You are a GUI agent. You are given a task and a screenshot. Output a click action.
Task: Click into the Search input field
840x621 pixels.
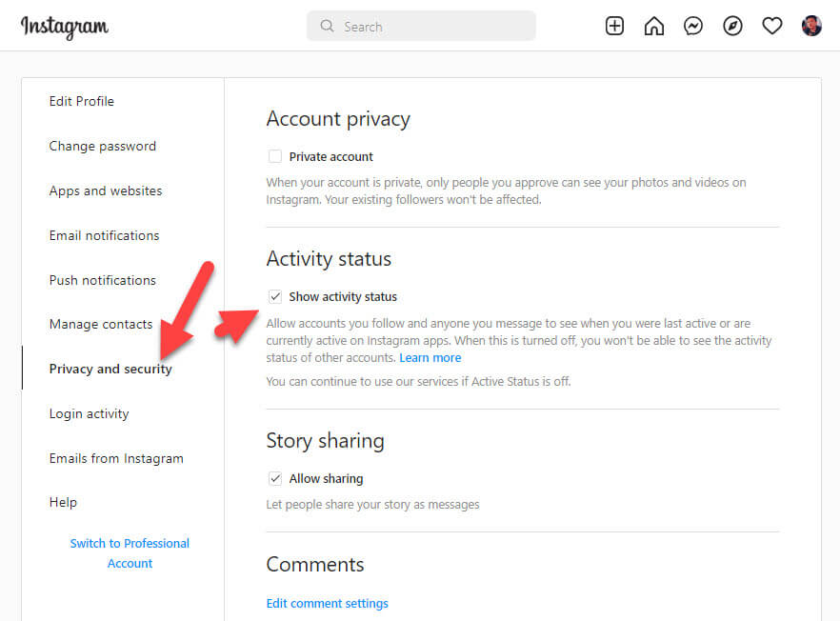pyautogui.click(x=429, y=27)
